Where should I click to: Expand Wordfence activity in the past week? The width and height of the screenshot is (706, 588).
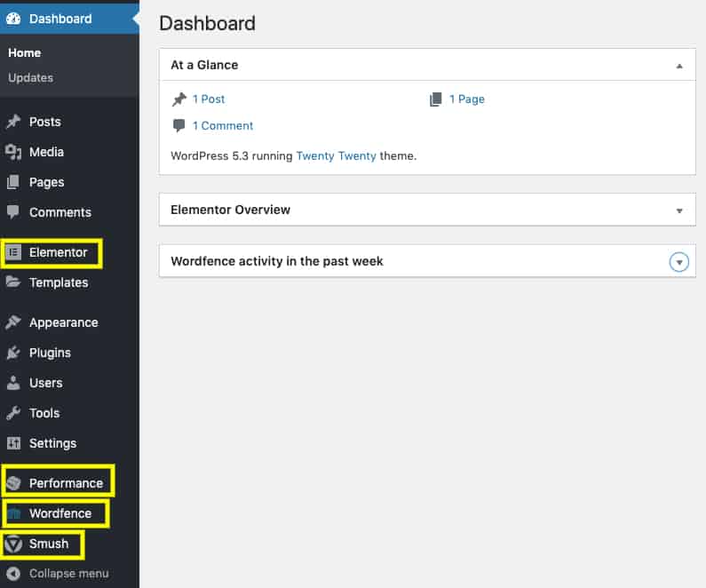(679, 262)
